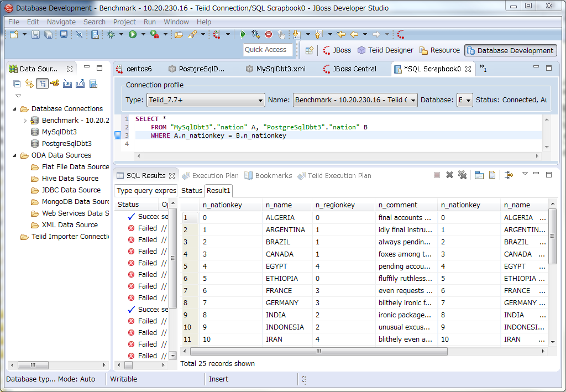
Task: Click the Open folder toolbar icon
Action: (179, 35)
